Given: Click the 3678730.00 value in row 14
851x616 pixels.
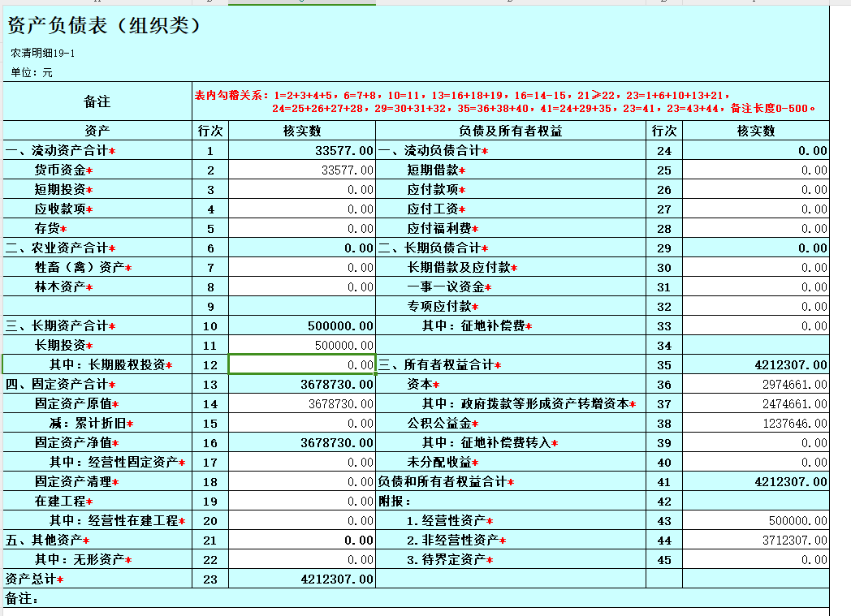Looking at the screenshot, I should point(302,404).
